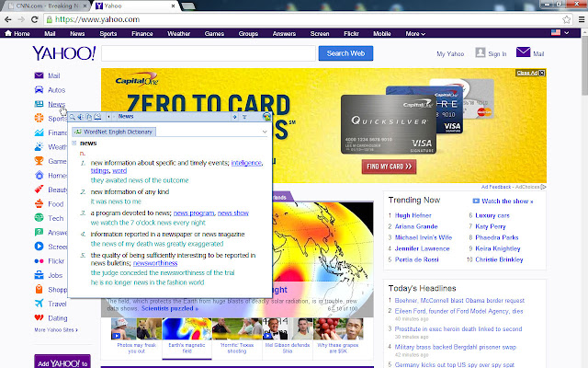Click browser reload page icon

(x=40, y=18)
